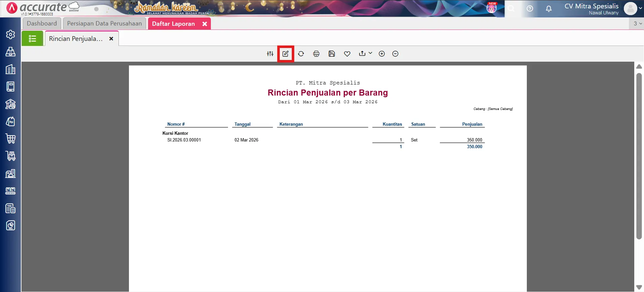This screenshot has height=292, width=644.
Task: Open the help question mark icon
Action: point(530,9)
